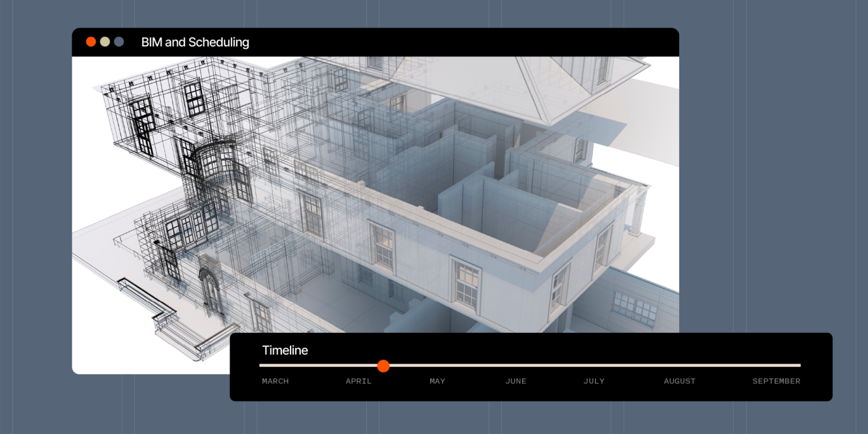Click the timeline slider track near June
Screen dimensions: 868x434
point(515,366)
